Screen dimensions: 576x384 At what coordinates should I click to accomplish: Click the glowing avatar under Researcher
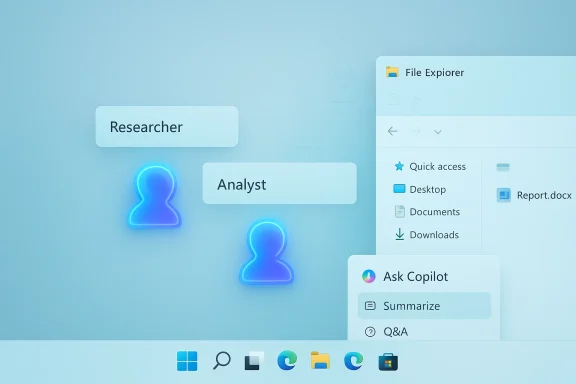(x=155, y=196)
